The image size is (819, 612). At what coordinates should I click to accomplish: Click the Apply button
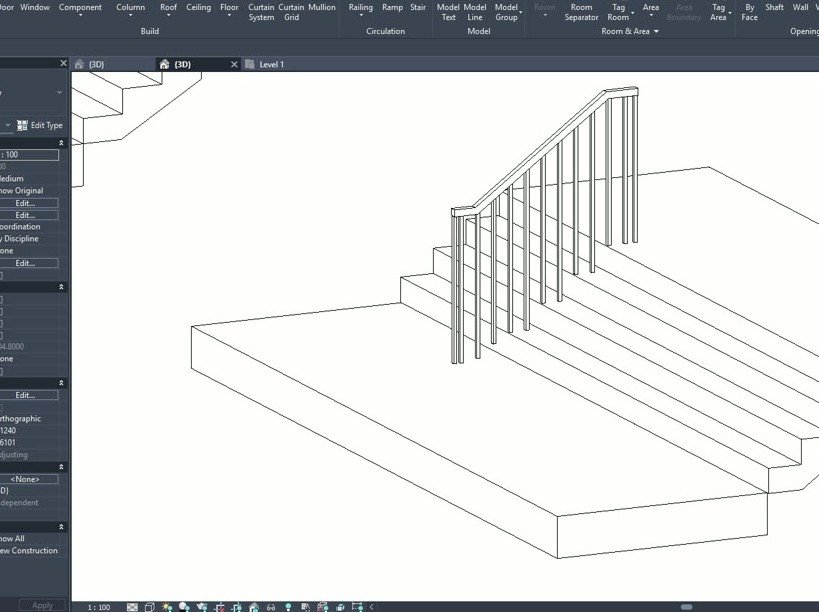pos(43,605)
